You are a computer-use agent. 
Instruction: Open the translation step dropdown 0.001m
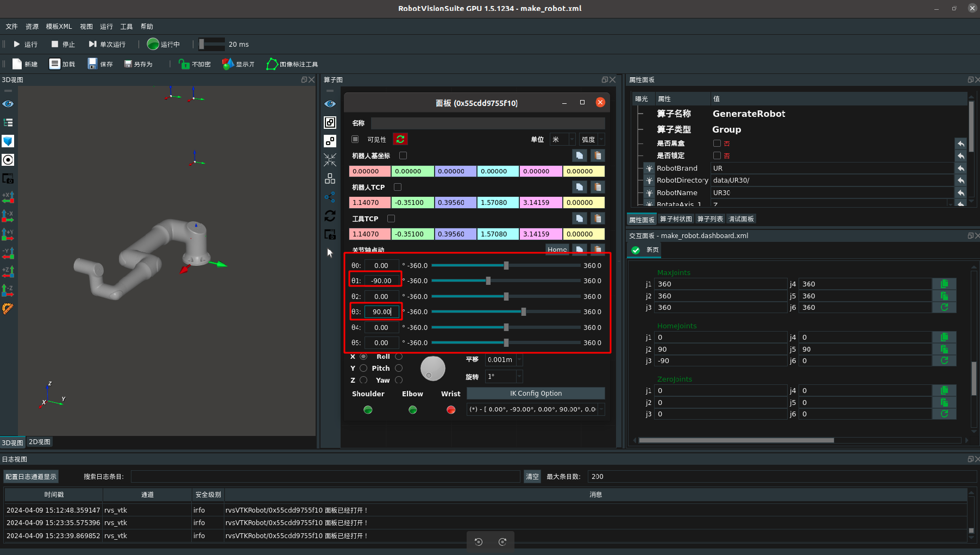point(504,360)
